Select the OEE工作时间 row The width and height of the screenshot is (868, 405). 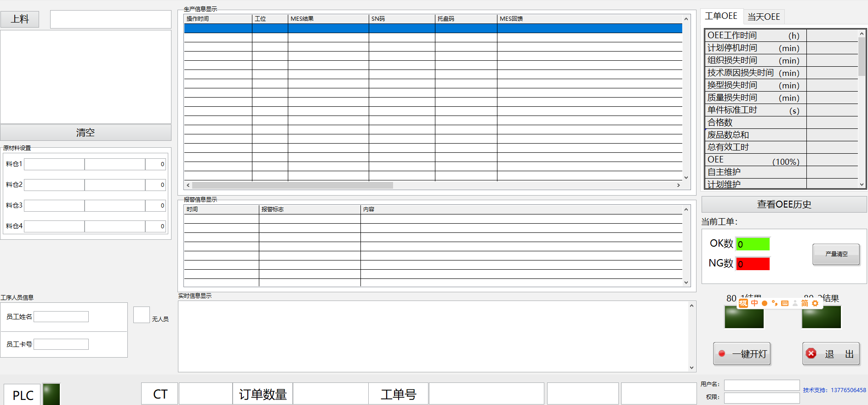point(782,35)
